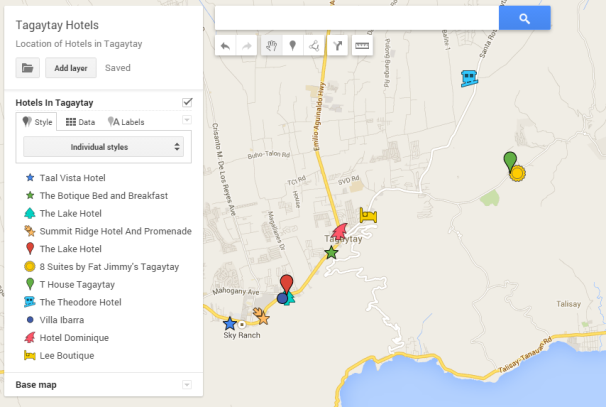Click yellow circle icon beside 8 Suites
Screen dimensions: 606x407
[30, 267]
